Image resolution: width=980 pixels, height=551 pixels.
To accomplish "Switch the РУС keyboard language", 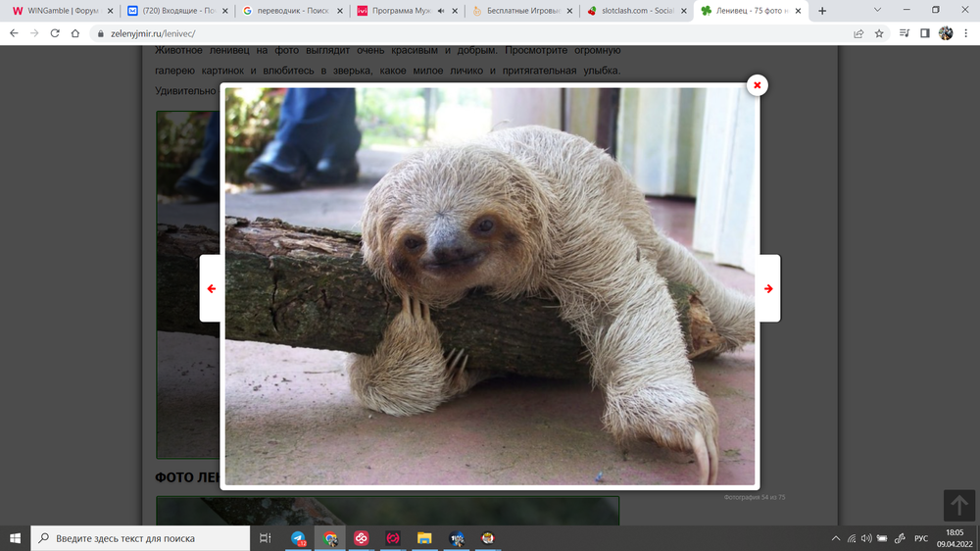I will point(920,538).
